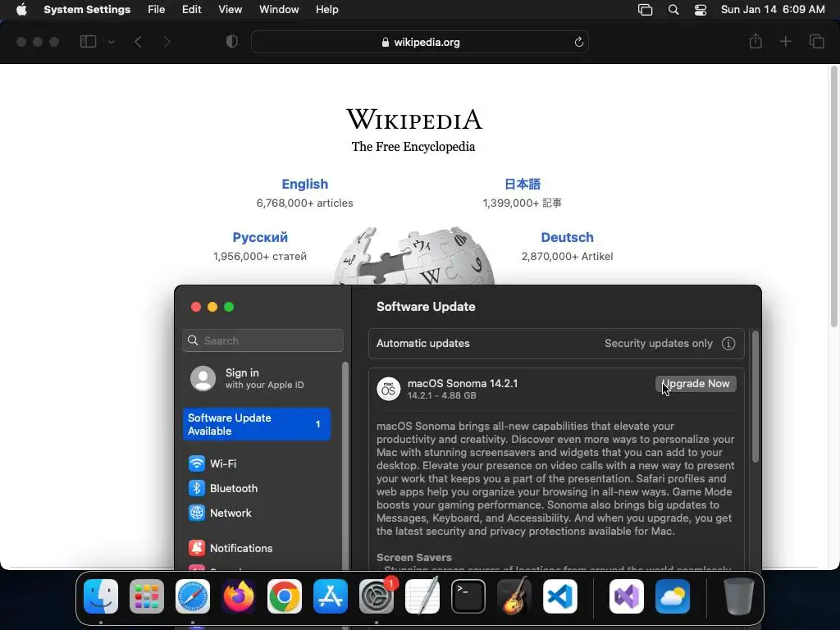Open the View menu
The height and width of the screenshot is (630, 840).
point(230,10)
